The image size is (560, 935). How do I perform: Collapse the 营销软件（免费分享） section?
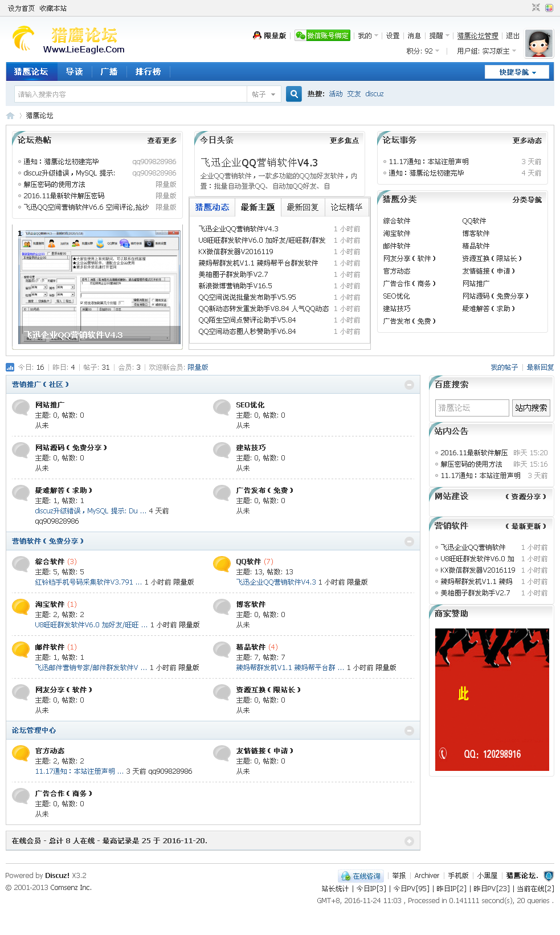pyautogui.click(x=409, y=541)
